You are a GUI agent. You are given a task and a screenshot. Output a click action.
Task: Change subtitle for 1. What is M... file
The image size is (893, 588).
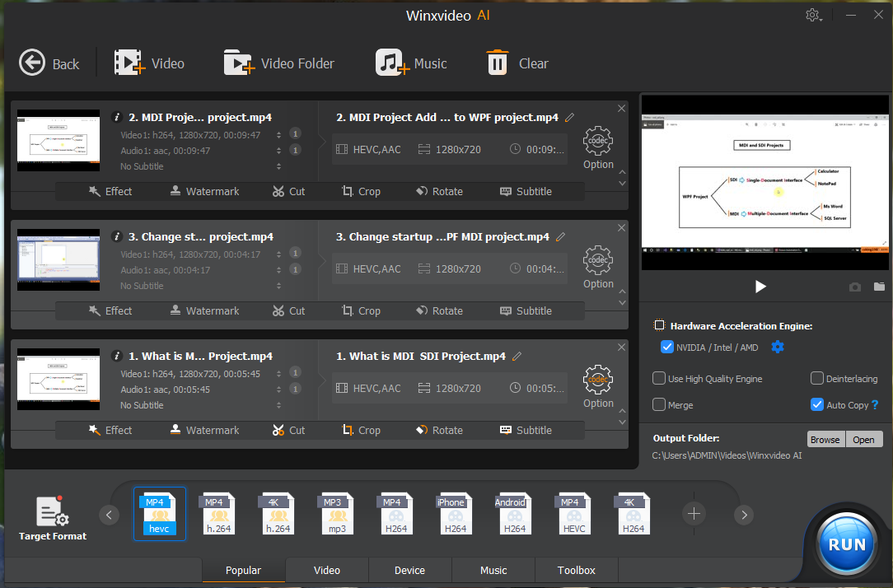pyautogui.click(x=278, y=405)
